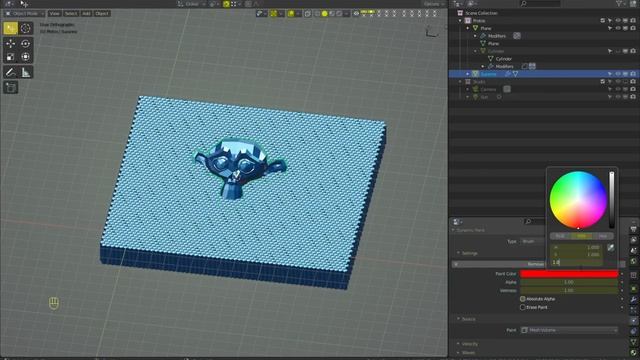
Task: Click the Suzanne modifier wrench icon in outliner
Action: (x=508, y=74)
